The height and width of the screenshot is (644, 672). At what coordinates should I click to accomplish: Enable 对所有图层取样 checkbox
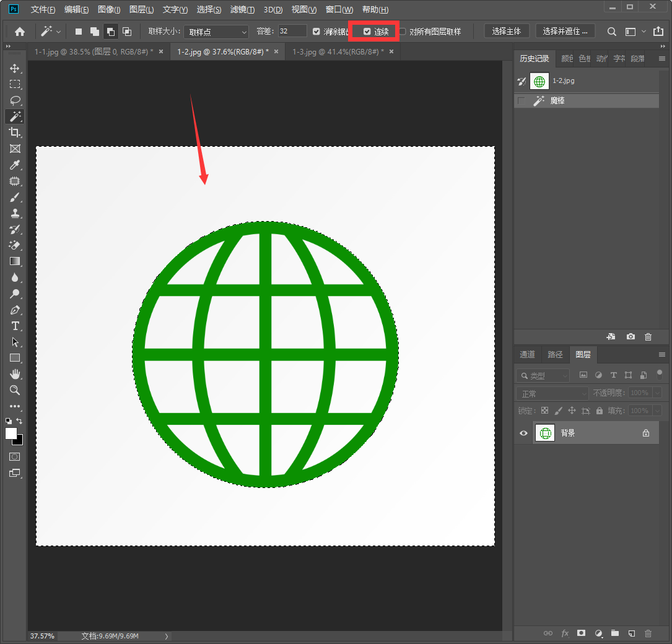click(403, 32)
